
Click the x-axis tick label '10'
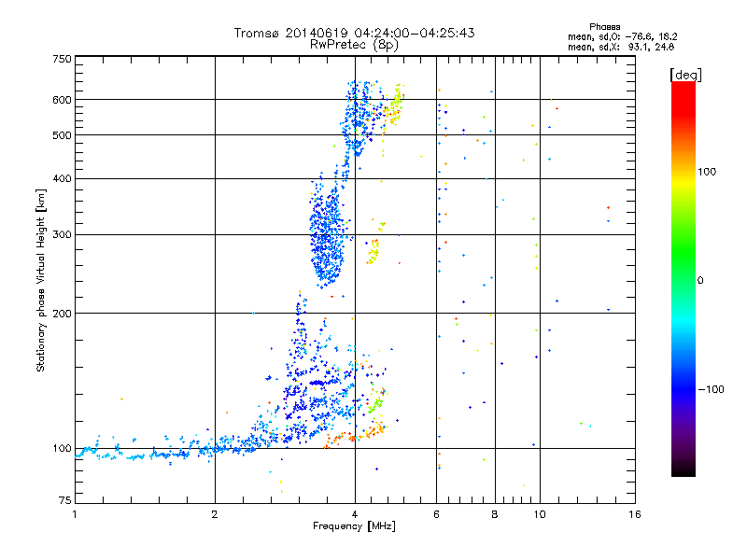point(540,514)
